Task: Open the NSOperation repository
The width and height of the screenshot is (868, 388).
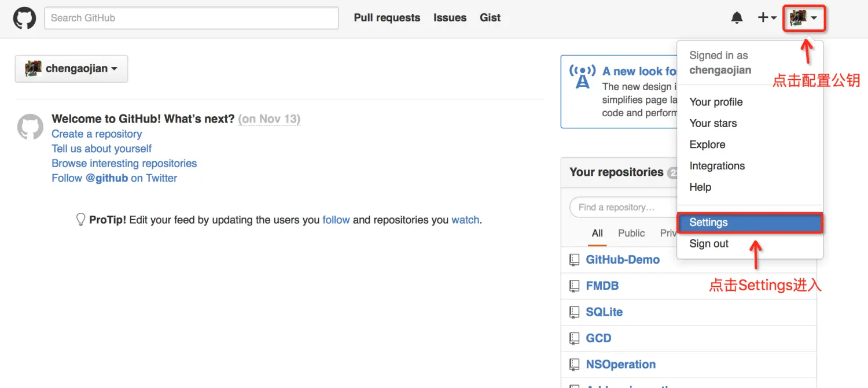Action: 621,364
